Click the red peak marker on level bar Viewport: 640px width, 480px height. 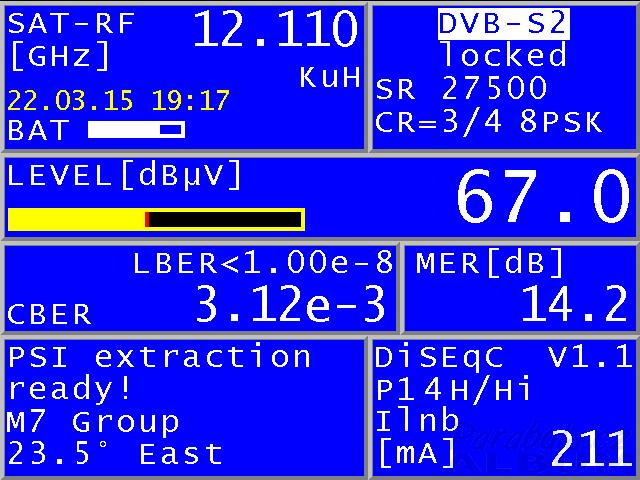(x=147, y=220)
